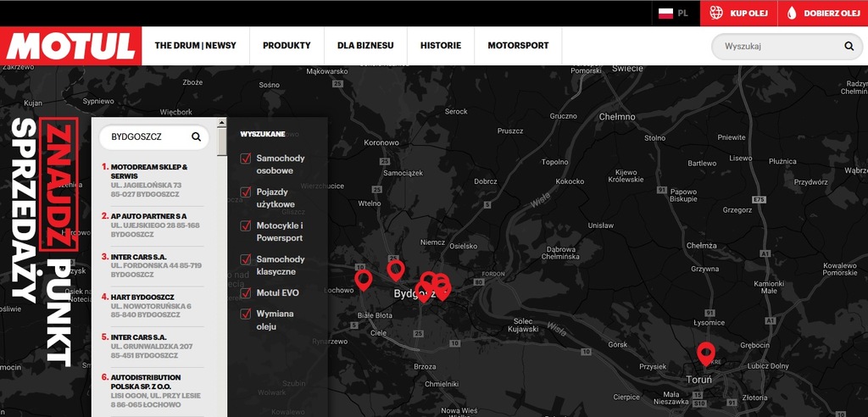This screenshot has height=417, width=868.
Task: Click the DOBIERZ OLEJ button
Action: click(x=823, y=14)
